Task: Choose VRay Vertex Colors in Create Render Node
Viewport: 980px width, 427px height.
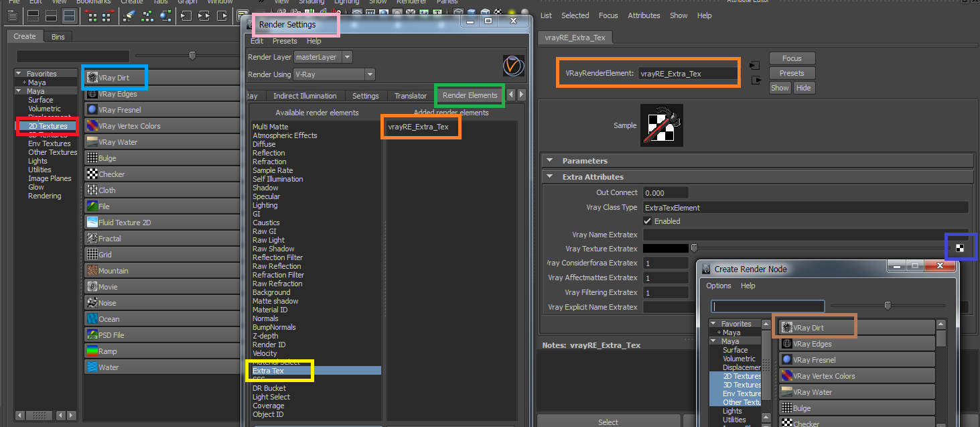Action: tap(857, 376)
